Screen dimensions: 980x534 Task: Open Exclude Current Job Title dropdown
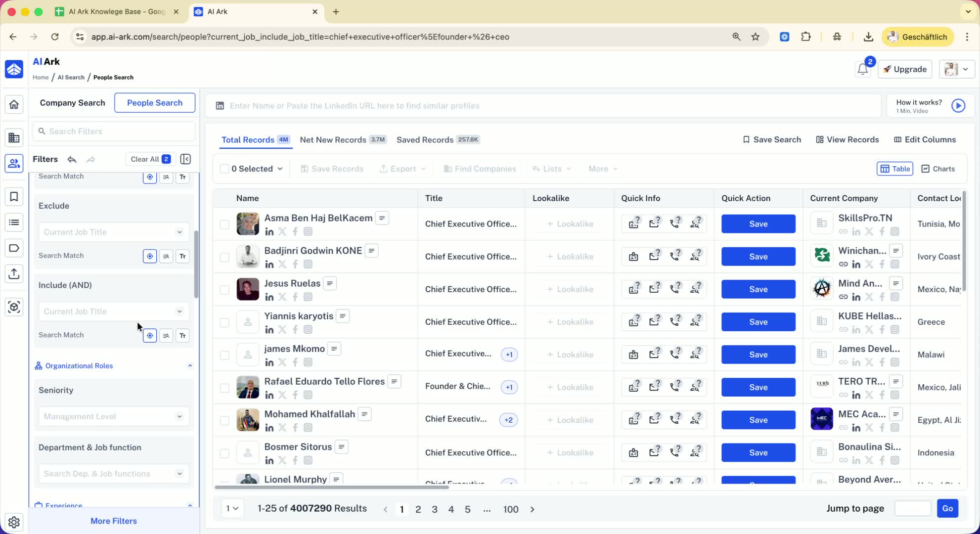pyautogui.click(x=113, y=232)
